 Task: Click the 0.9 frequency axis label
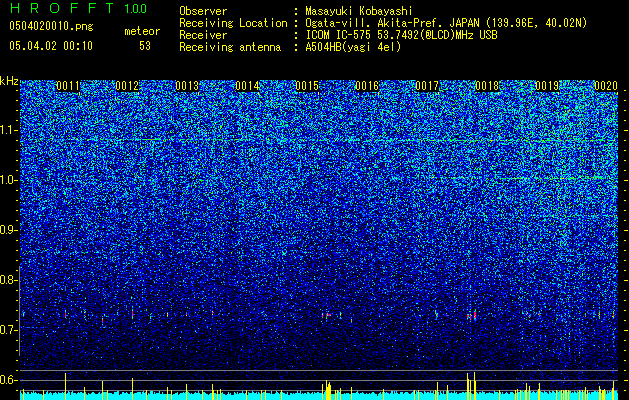pyautogui.click(x=9, y=230)
